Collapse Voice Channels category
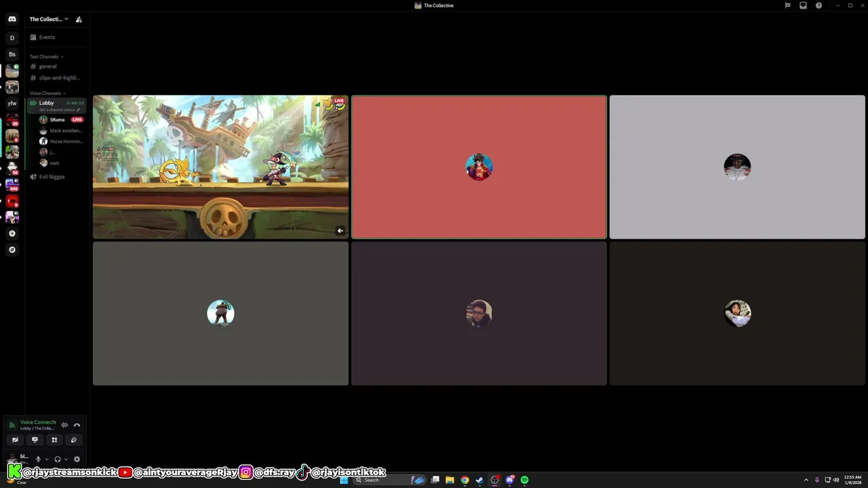868x488 pixels. click(x=47, y=93)
